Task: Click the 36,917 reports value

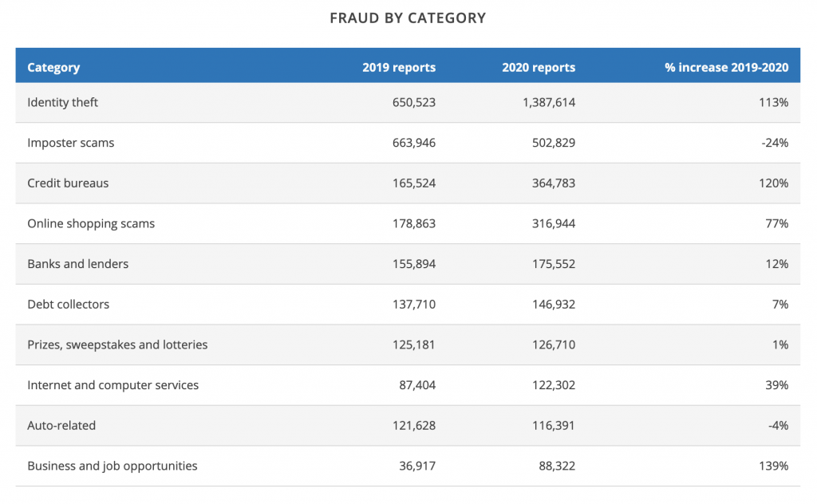Action: pos(417,466)
